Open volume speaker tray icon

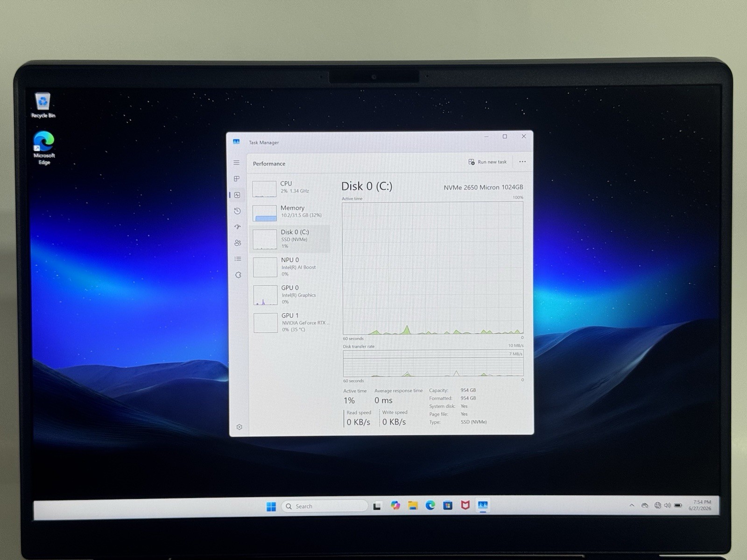pos(667,505)
